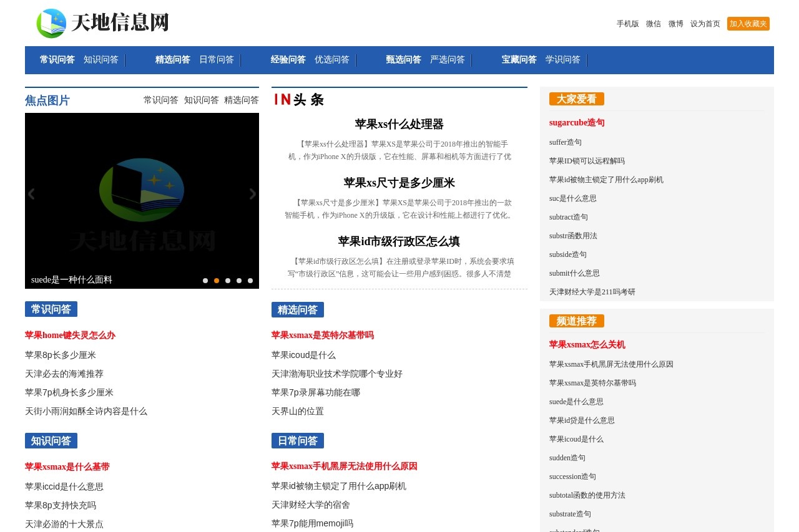Open article 苹果7p能用memoji吗
The height and width of the screenshot is (532, 799).
[x=312, y=523]
